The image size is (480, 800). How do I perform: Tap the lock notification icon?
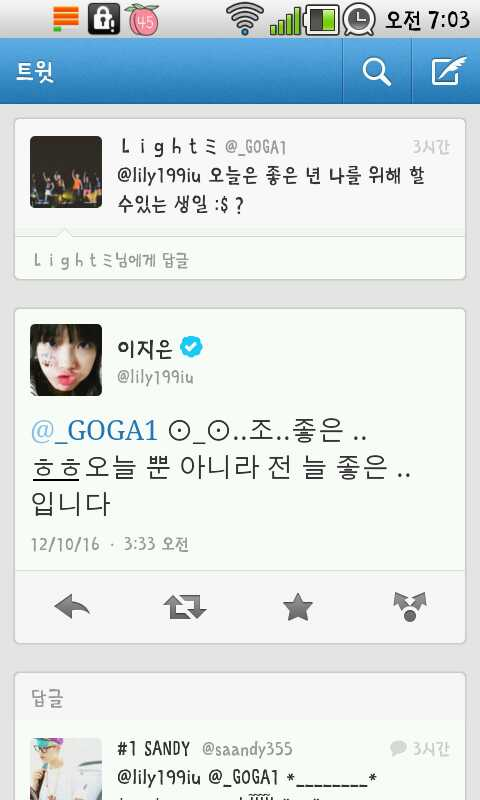(x=104, y=19)
